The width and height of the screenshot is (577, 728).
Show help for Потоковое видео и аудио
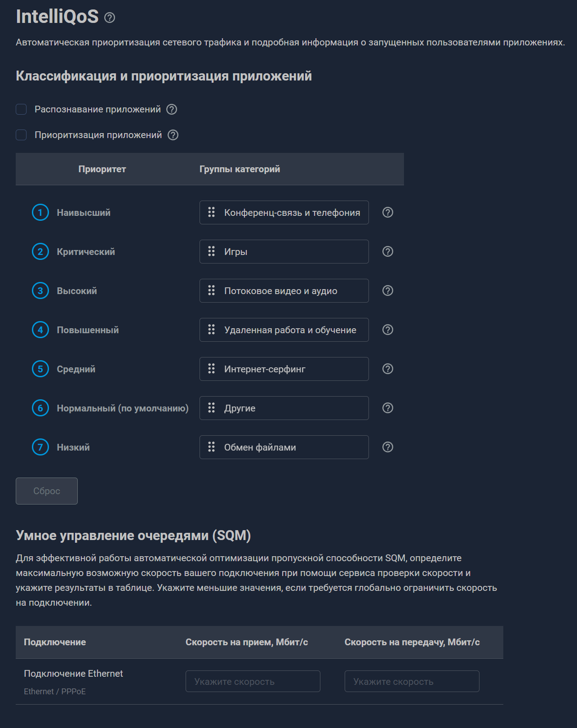388,290
